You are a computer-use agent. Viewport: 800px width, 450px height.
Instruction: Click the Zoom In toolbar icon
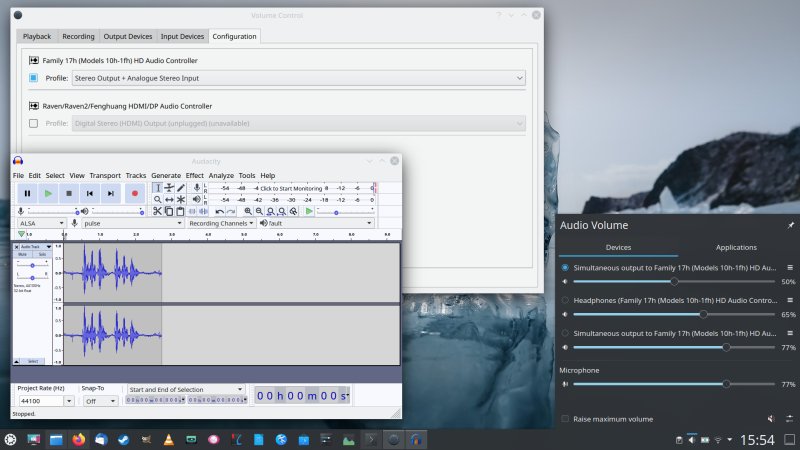[247, 211]
